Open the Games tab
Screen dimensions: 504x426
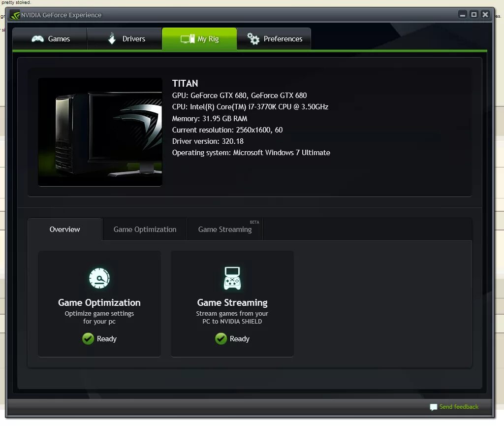(50, 39)
